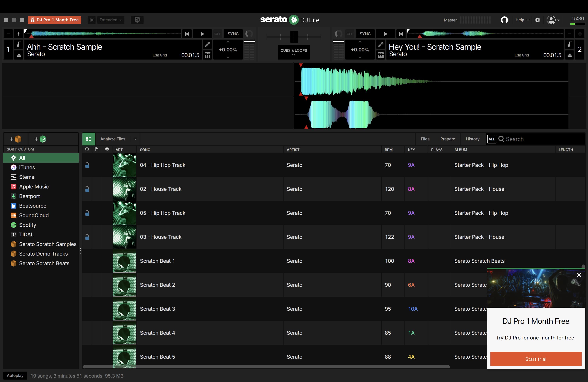Open the History panel tab
The image size is (588, 382).
click(472, 139)
